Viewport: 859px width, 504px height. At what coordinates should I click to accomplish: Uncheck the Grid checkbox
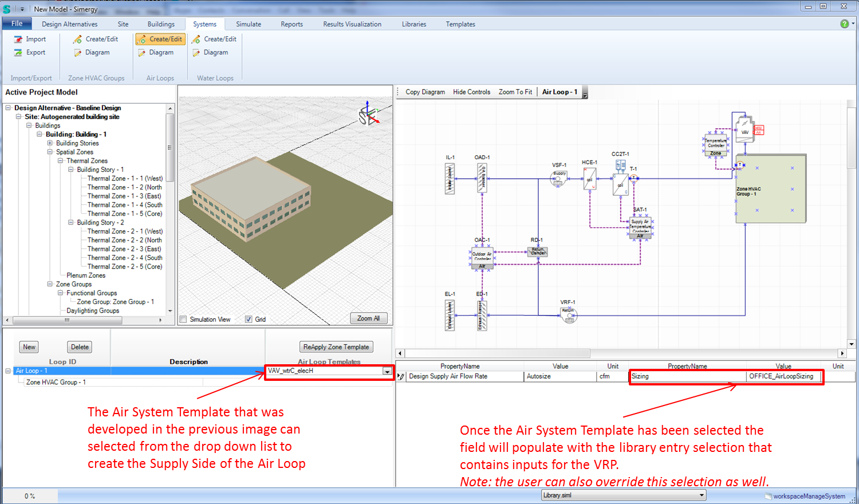pyautogui.click(x=249, y=320)
